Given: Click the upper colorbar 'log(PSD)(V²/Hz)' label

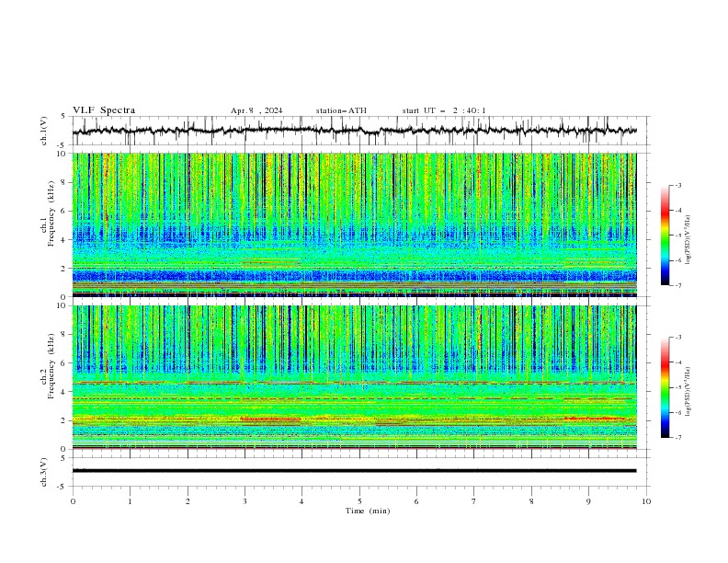Looking at the screenshot, I should point(688,240).
